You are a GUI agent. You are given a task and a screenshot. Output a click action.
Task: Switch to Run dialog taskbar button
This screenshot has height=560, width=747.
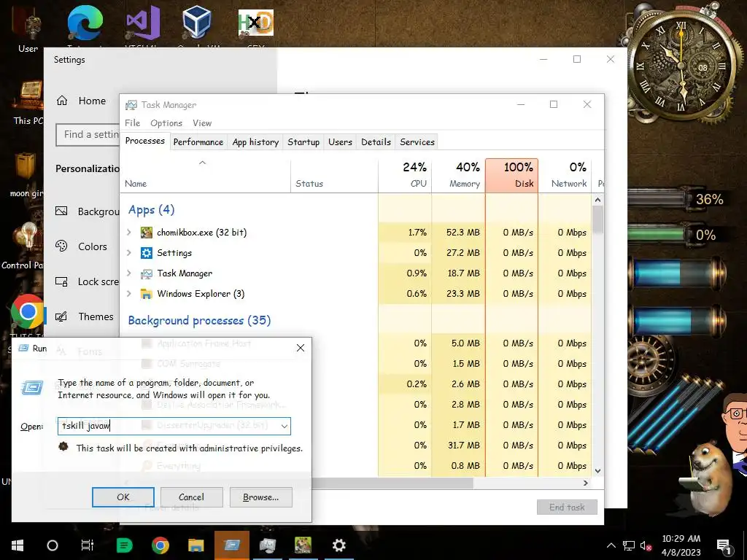click(232, 545)
